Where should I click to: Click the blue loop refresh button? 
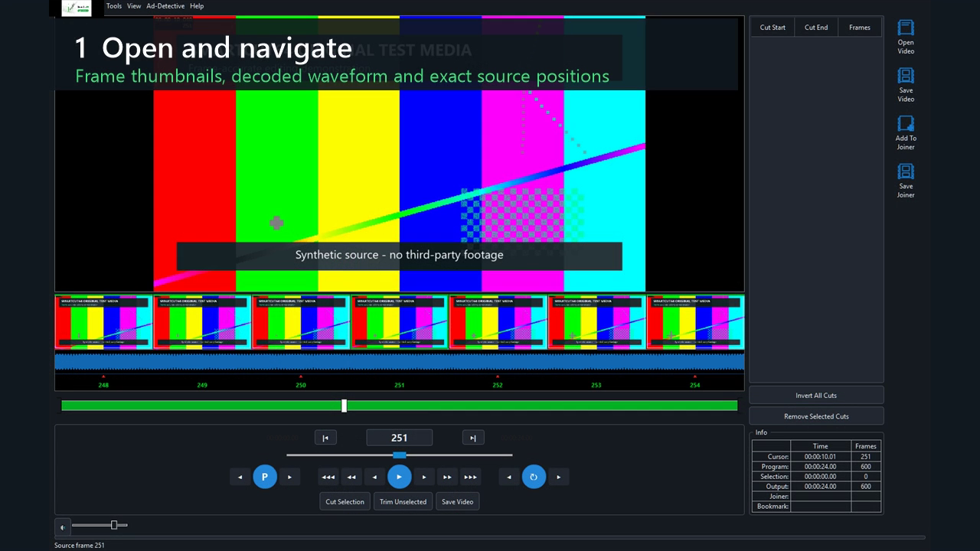point(534,477)
